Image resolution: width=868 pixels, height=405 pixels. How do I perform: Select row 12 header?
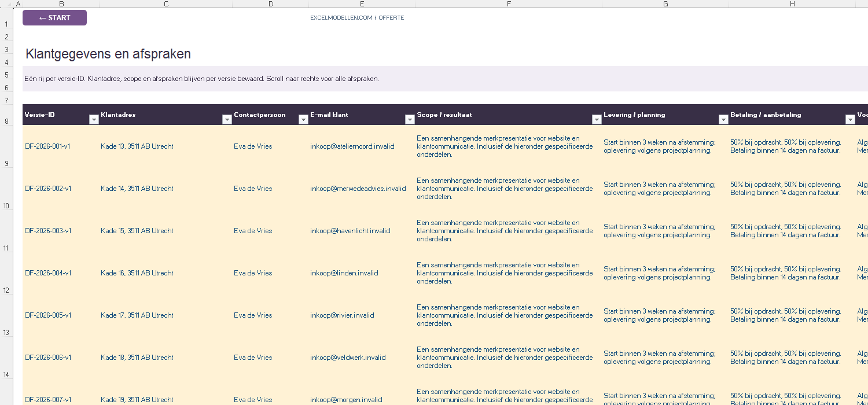click(6, 273)
